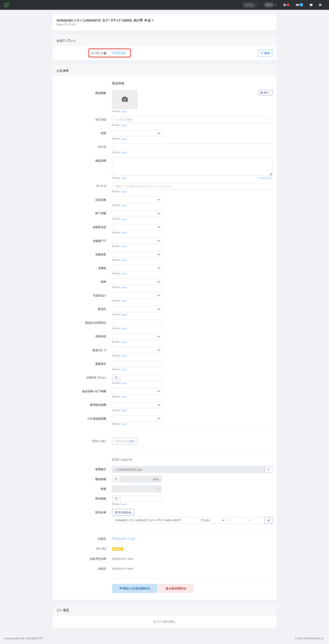Open the デフォルト select in the allocated stock row
The width and height of the screenshot is (329, 644).
(211, 520)
